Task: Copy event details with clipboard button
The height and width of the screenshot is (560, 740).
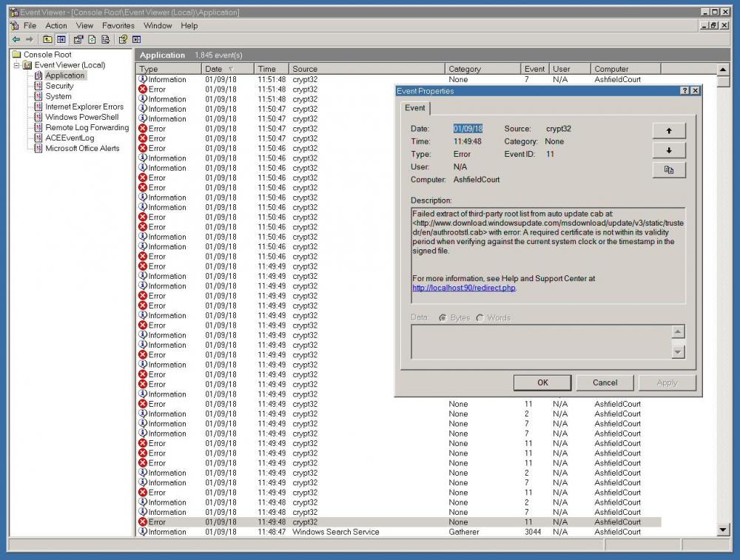Action: pyautogui.click(x=669, y=170)
